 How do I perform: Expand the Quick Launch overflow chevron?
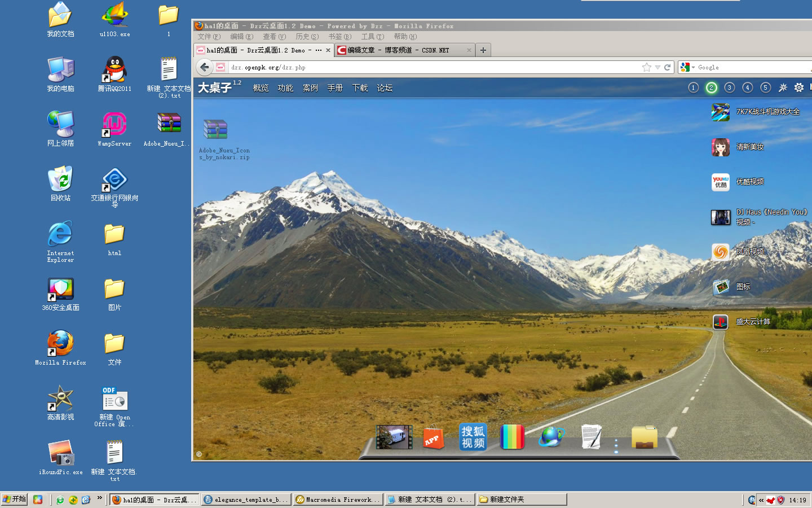pos(100,498)
